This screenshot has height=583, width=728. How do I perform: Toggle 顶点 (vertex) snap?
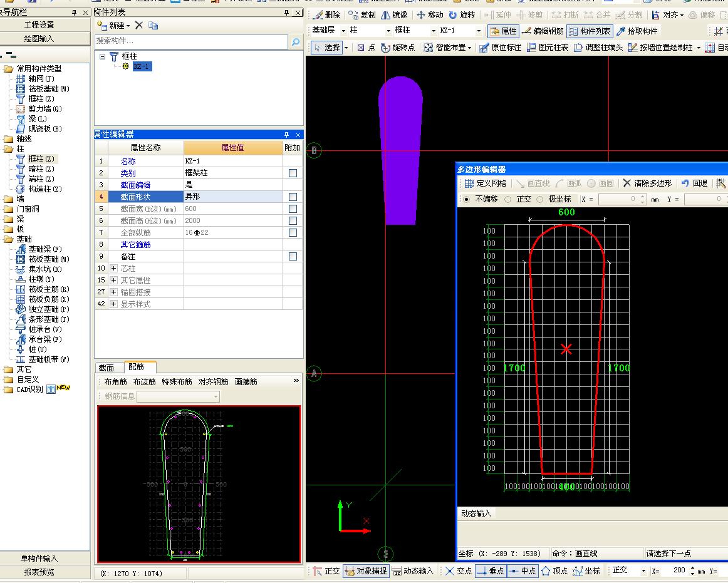[x=555, y=571]
